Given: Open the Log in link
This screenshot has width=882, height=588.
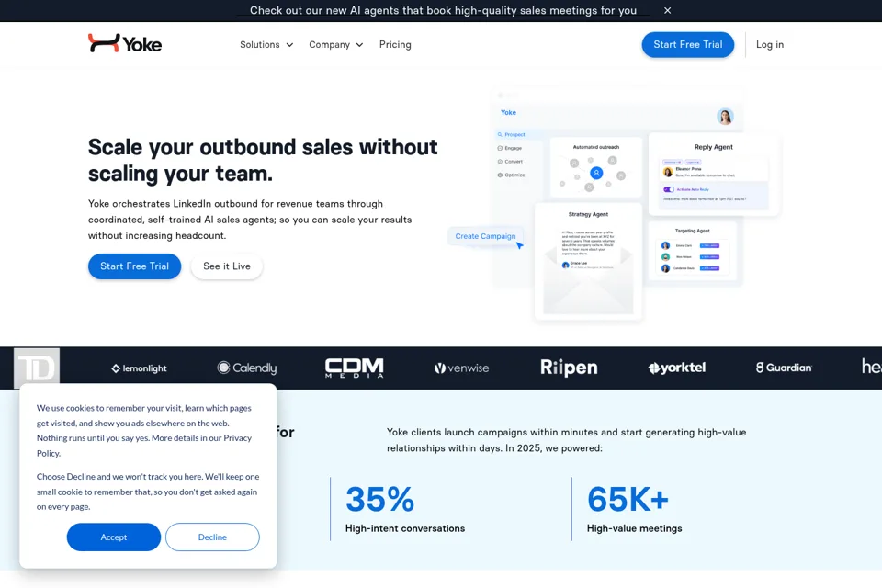Looking at the screenshot, I should coord(770,44).
